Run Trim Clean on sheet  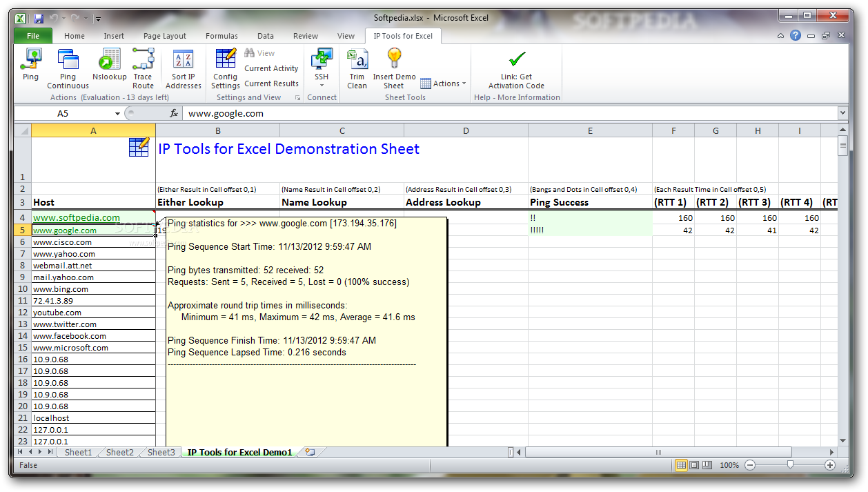357,69
